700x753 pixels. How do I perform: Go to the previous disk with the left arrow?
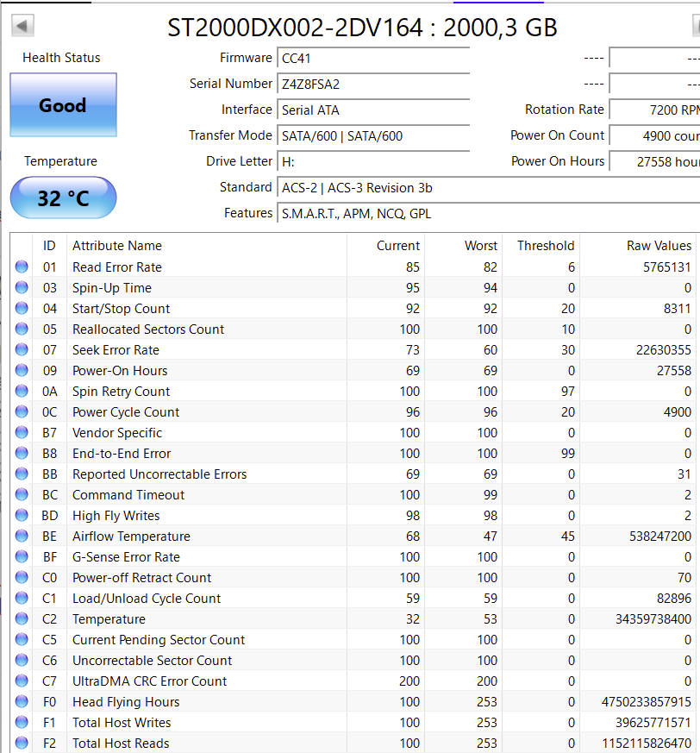pyautogui.click(x=22, y=26)
